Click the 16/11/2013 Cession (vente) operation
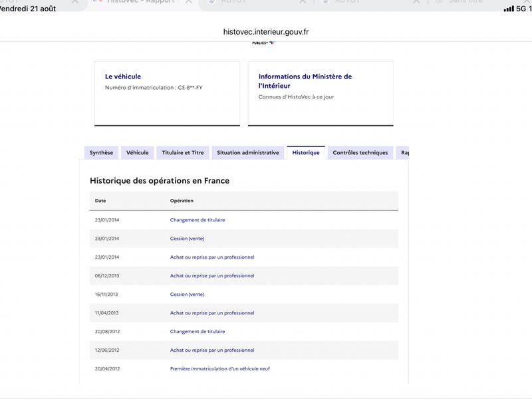The width and height of the screenshot is (532, 399). [187, 295]
